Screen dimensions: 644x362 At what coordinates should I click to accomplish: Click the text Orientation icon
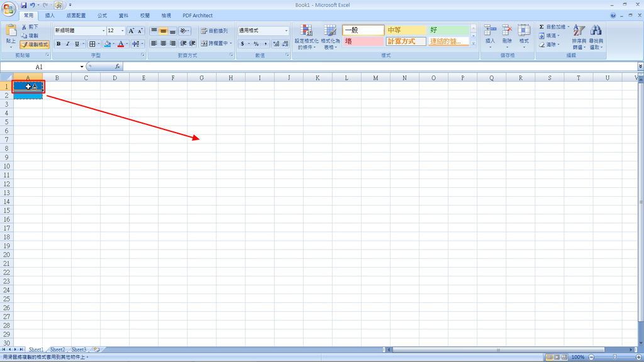[183, 31]
